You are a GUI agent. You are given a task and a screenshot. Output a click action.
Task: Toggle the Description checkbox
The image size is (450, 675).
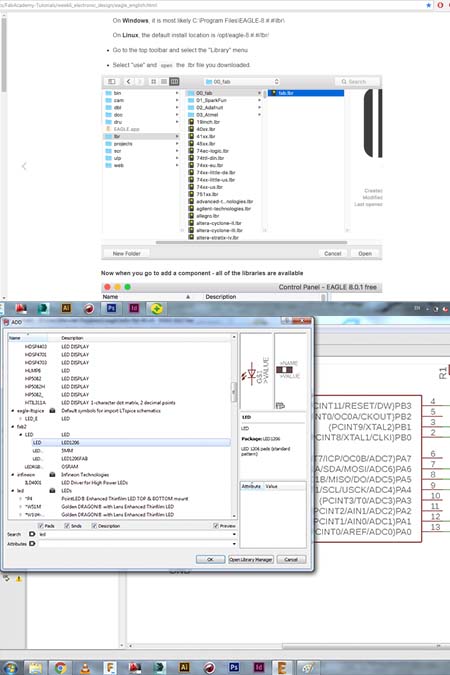pos(93,526)
